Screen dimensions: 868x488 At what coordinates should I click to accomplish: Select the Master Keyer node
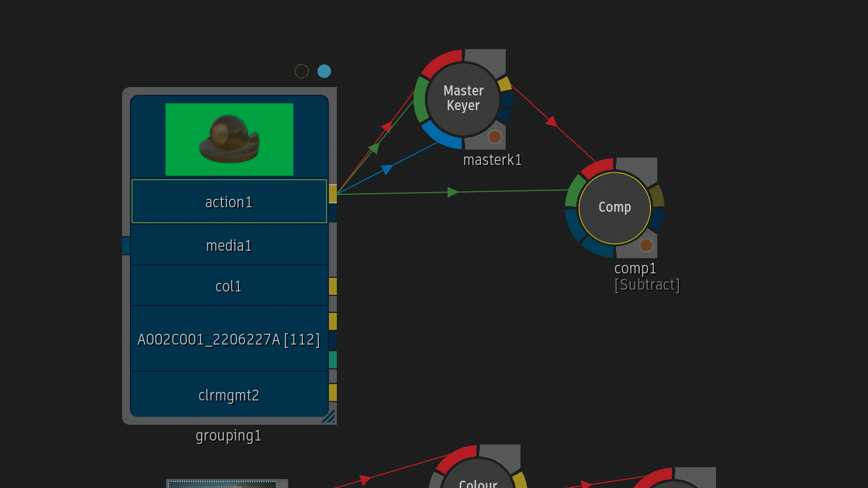pyautogui.click(x=463, y=99)
